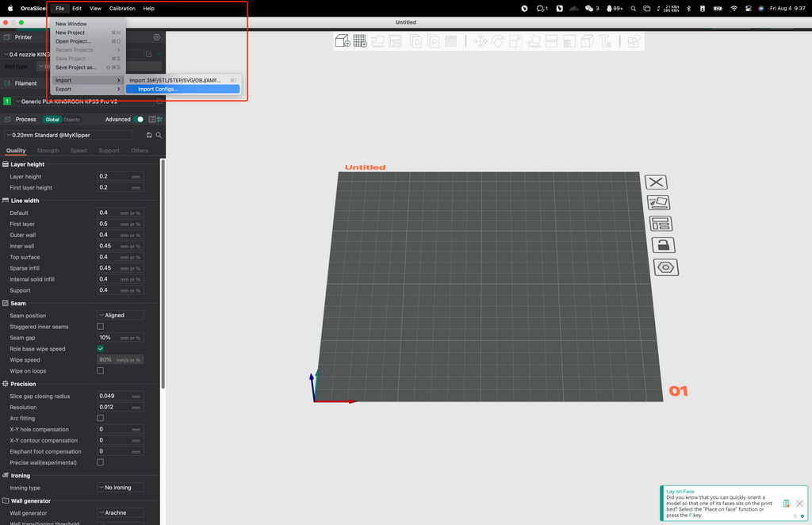This screenshot has height=525, width=812.
Task: Switch to the Strength tab
Action: [48, 151]
